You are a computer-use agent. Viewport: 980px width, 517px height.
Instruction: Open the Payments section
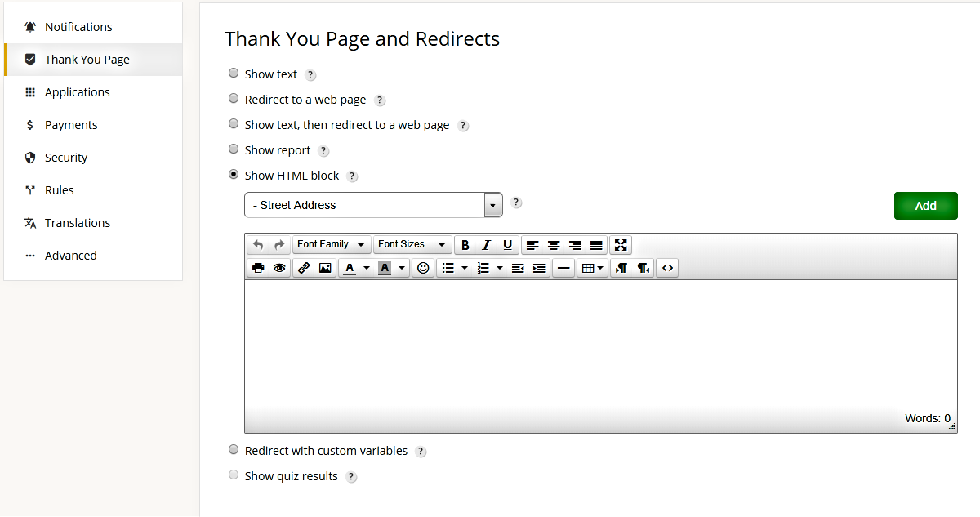(72, 124)
